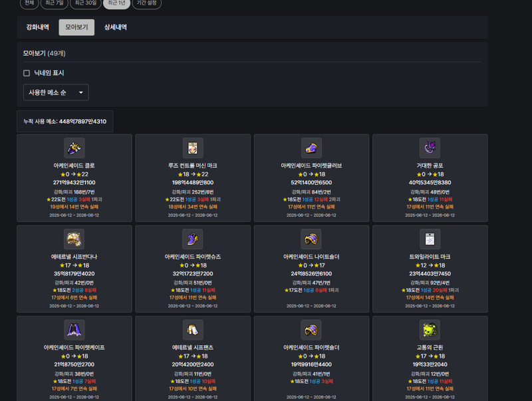Click 17성에서 14번 연속 실패 text

point(430,298)
